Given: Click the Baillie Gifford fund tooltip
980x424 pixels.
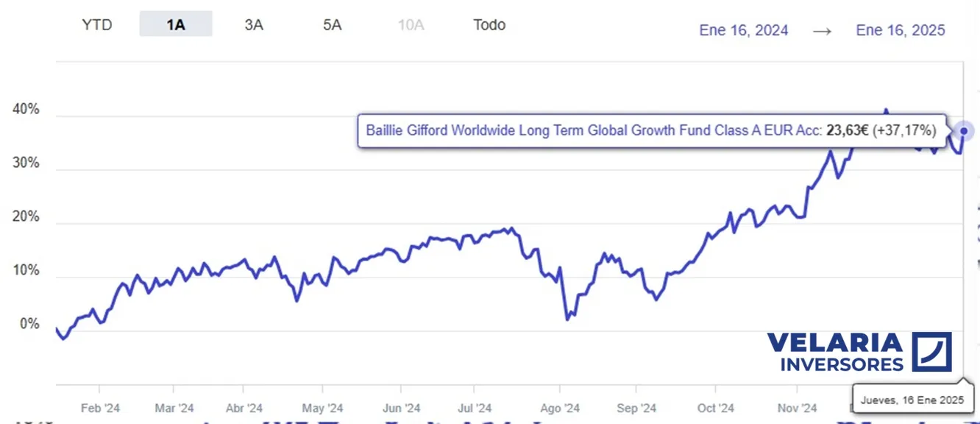Looking at the screenshot, I should click(x=651, y=131).
